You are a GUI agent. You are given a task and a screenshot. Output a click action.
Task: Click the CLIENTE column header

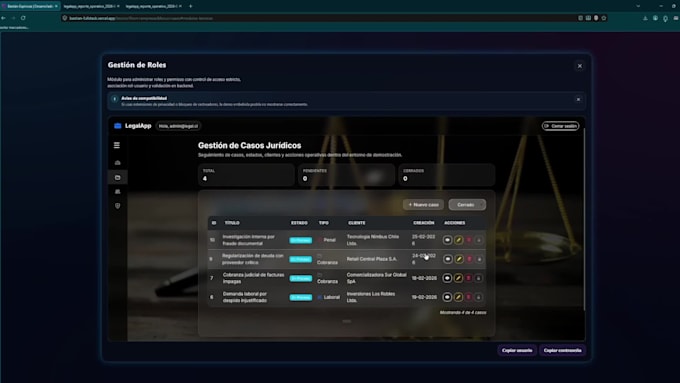tap(356, 223)
